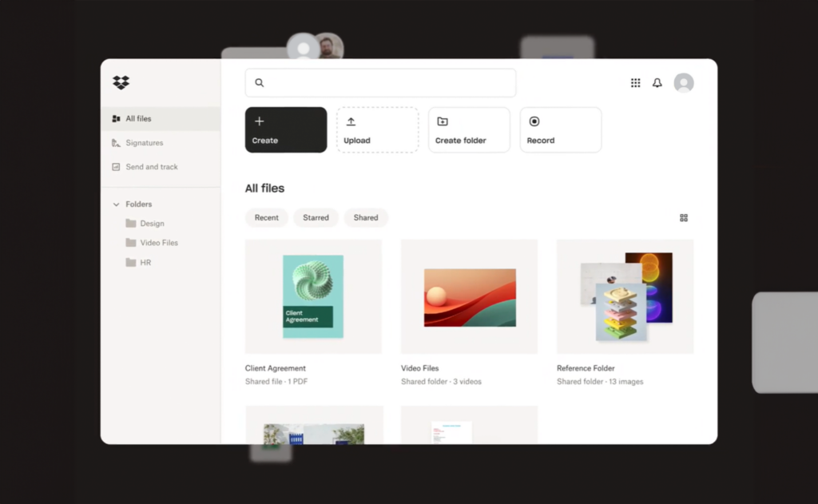The width and height of the screenshot is (818, 504).
Task: Click the 'Client Agreement' file name
Action: [276, 368]
